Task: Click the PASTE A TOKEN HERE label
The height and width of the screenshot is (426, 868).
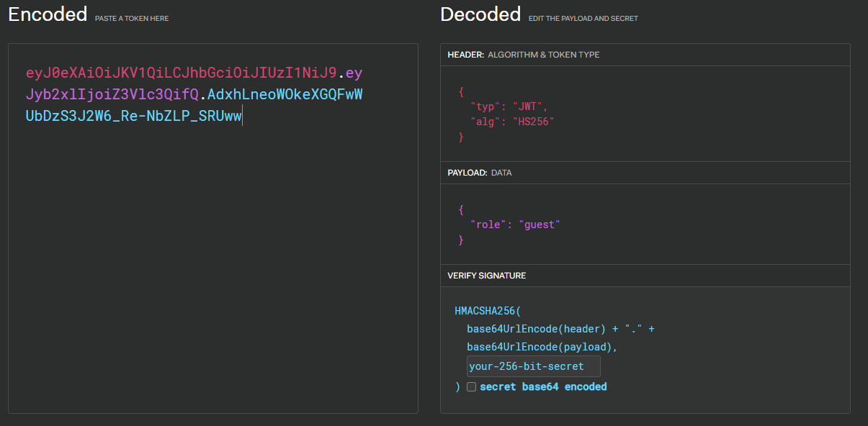Action: [132, 19]
